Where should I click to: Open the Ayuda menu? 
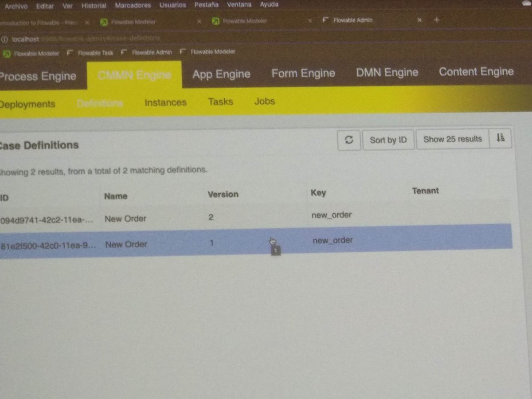tap(269, 5)
